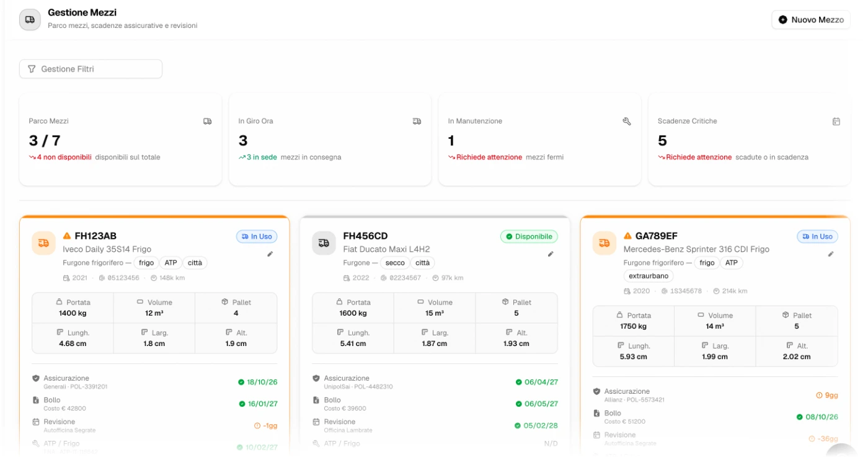This screenshot has height=457, width=868.
Task: Click the Assicurazione shield icon for FH456CD
Action: pyautogui.click(x=316, y=378)
